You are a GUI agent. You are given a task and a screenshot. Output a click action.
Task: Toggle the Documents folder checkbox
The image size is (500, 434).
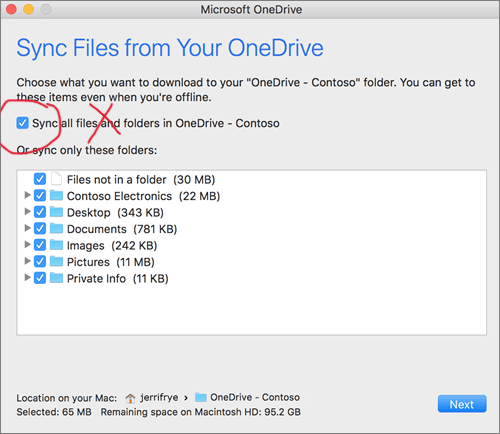(x=40, y=228)
